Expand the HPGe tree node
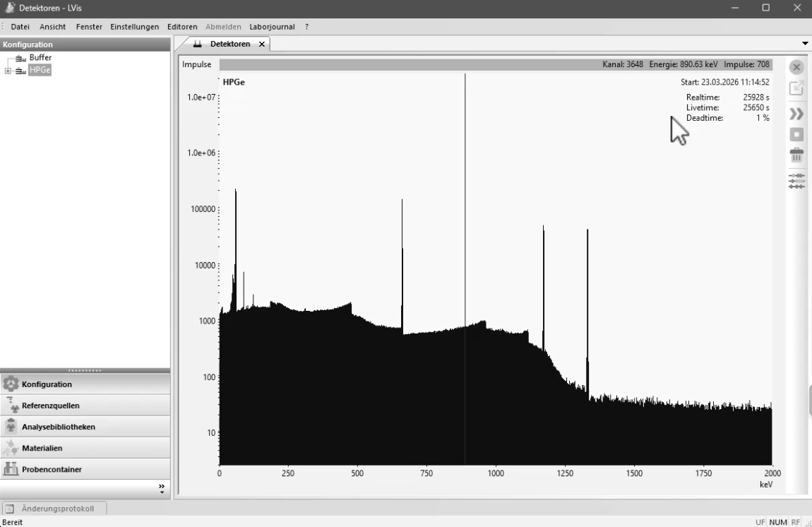812x527 pixels. pyautogui.click(x=8, y=71)
